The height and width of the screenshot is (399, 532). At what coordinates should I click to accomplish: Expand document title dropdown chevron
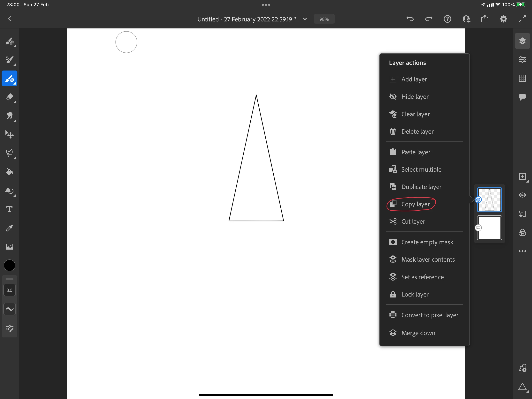[305, 19]
